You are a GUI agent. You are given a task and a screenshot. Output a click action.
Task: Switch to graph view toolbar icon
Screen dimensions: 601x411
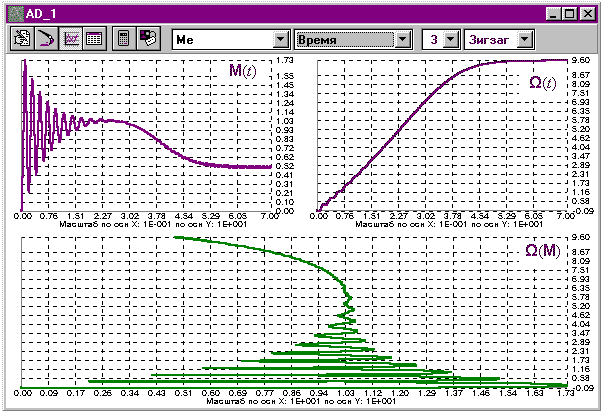[73, 39]
